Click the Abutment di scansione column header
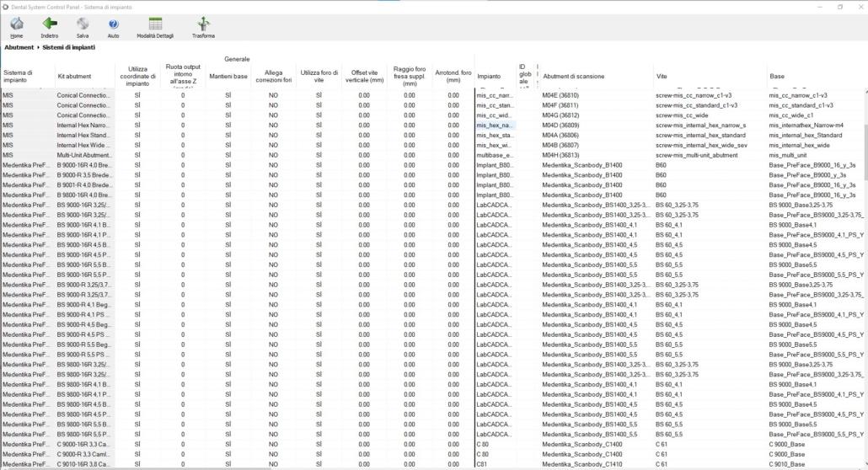 pos(571,77)
